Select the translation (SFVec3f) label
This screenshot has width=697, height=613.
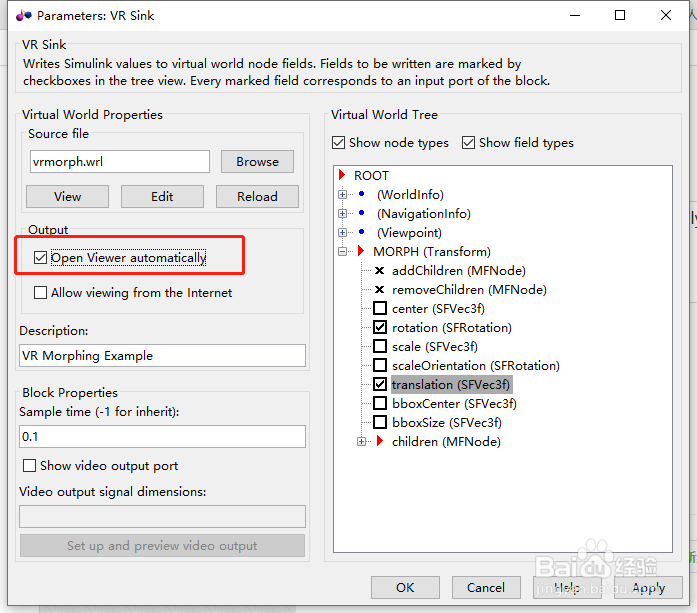[452, 385]
